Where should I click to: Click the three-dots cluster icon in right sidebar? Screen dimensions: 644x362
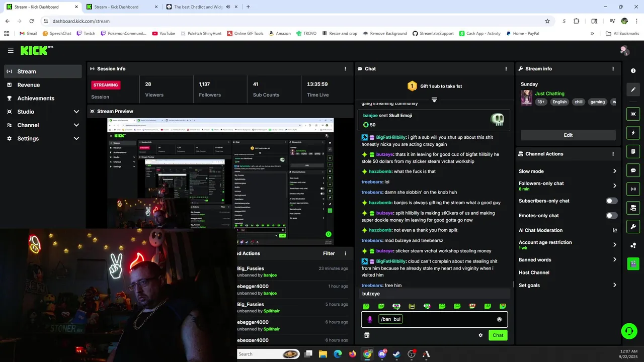(x=633, y=245)
